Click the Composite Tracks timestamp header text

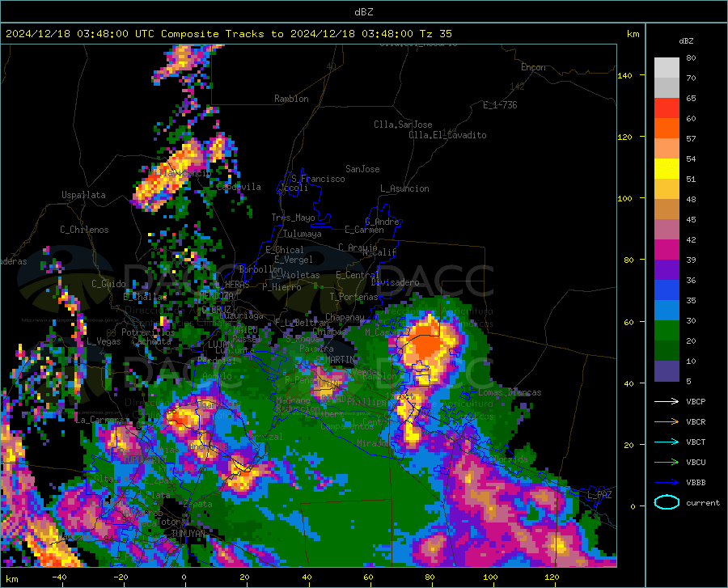click(x=228, y=34)
